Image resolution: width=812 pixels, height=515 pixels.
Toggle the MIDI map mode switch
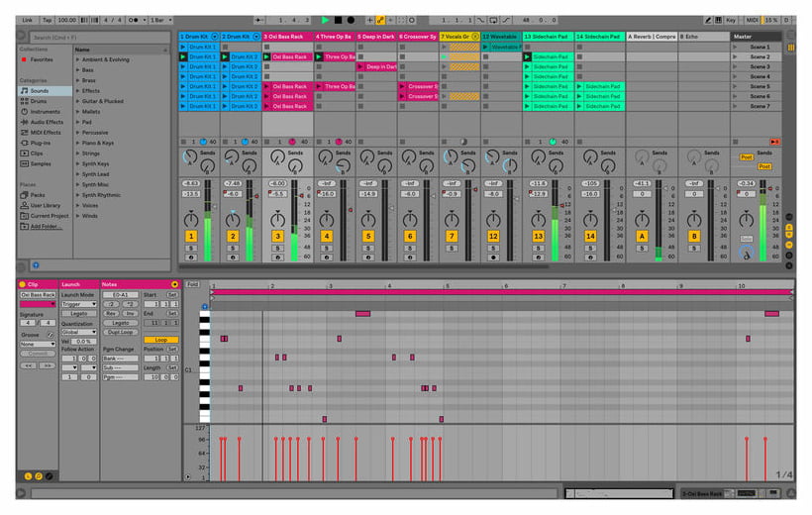click(x=752, y=20)
